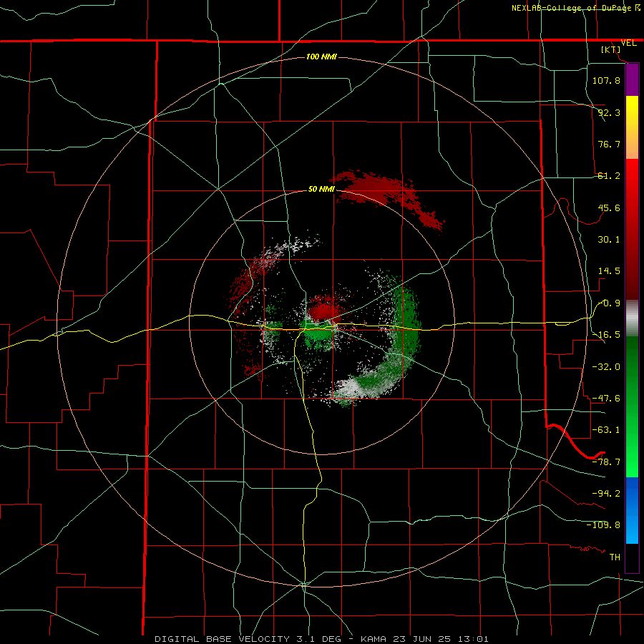Select the 92.3 velocity scale value
Screen dimensions: 644x644
[x=609, y=112]
